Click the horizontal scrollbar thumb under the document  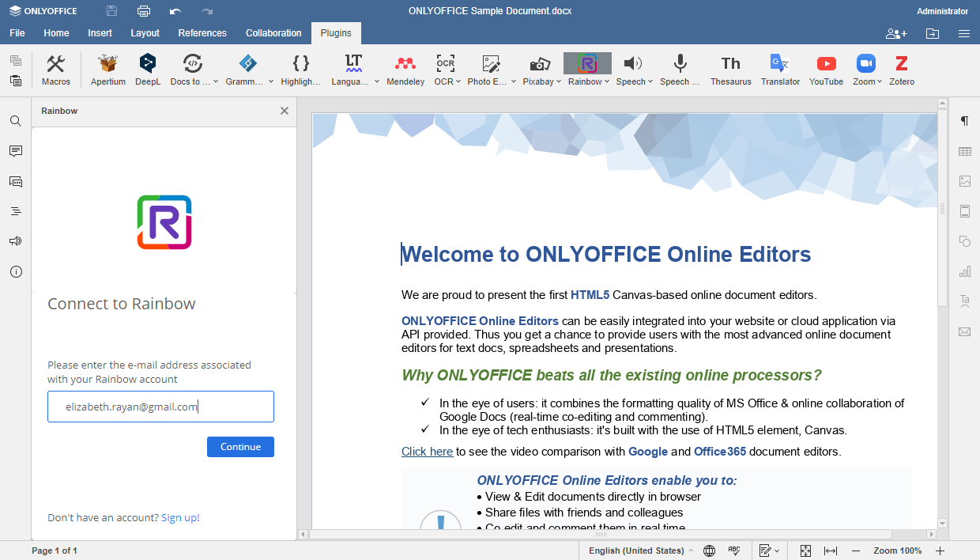(x=601, y=535)
